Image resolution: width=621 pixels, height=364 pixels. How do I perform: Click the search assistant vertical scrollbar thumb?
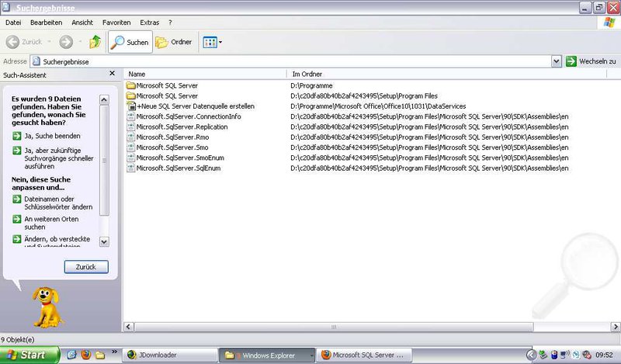click(x=104, y=161)
